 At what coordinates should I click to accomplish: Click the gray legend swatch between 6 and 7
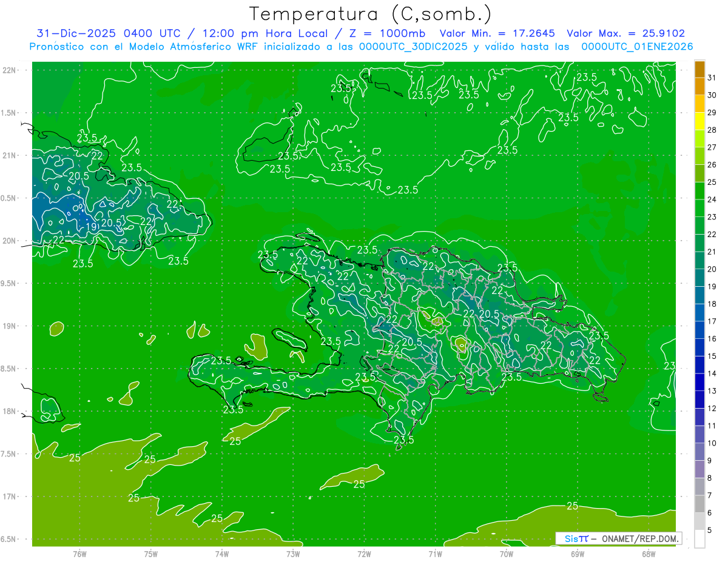[699, 504]
